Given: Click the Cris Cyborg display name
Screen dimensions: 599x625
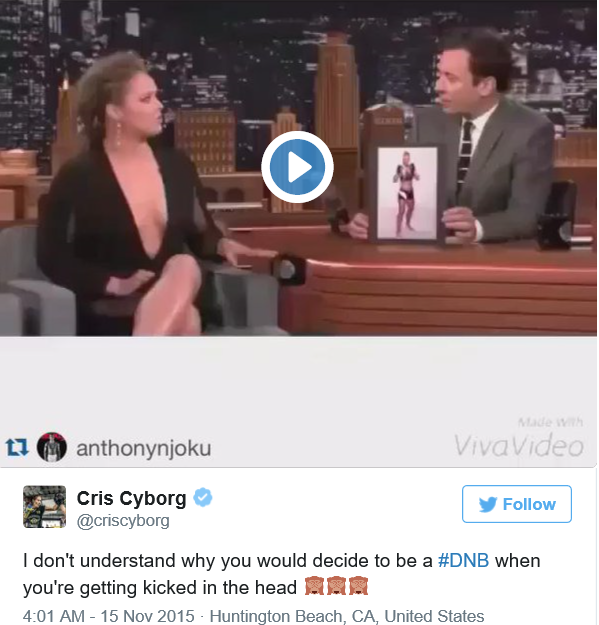Looking at the screenshot, I should [x=131, y=498].
